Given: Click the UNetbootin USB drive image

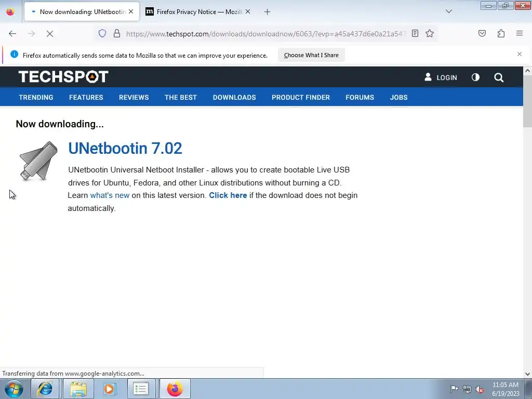Looking at the screenshot, I should [x=38, y=161].
